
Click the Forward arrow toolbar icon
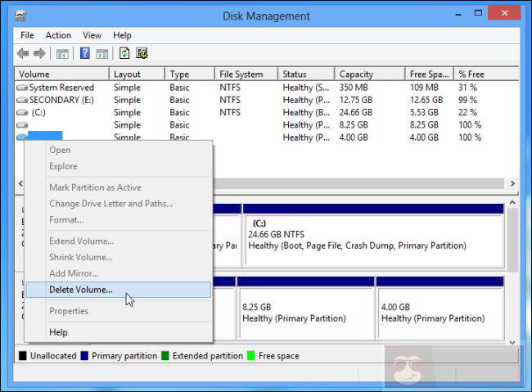(x=39, y=54)
